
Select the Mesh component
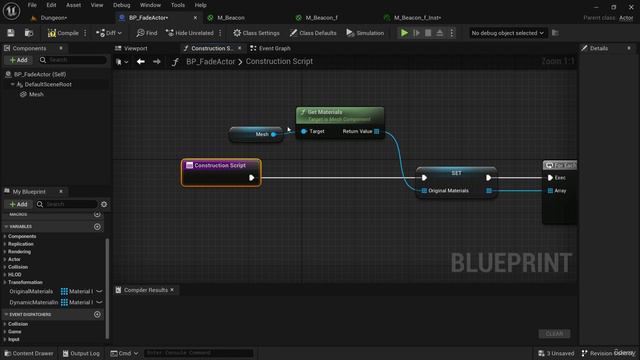pos(36,94)
